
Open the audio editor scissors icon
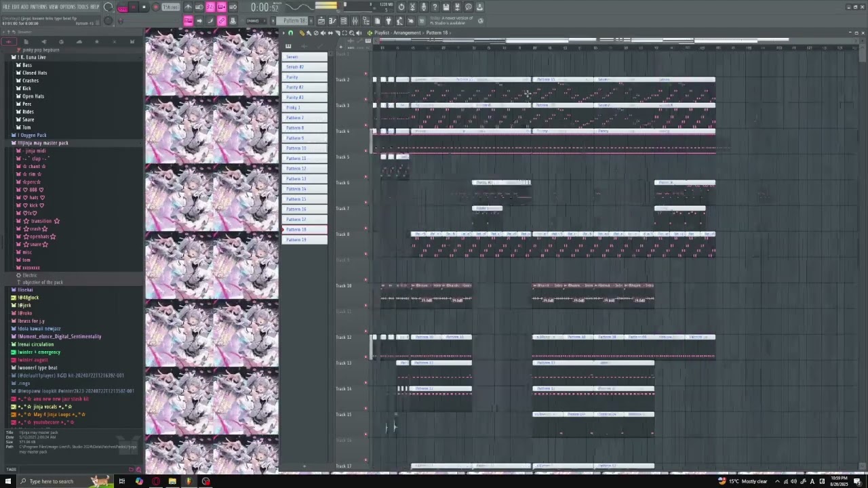[x=412, y=7]
